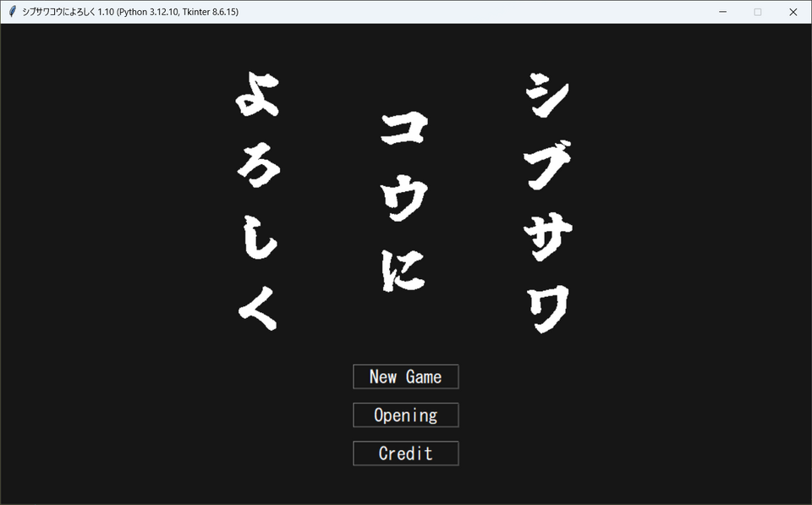Start a New Game
Viewport: 812px width, 505px height.
click(x=405, y=376)
